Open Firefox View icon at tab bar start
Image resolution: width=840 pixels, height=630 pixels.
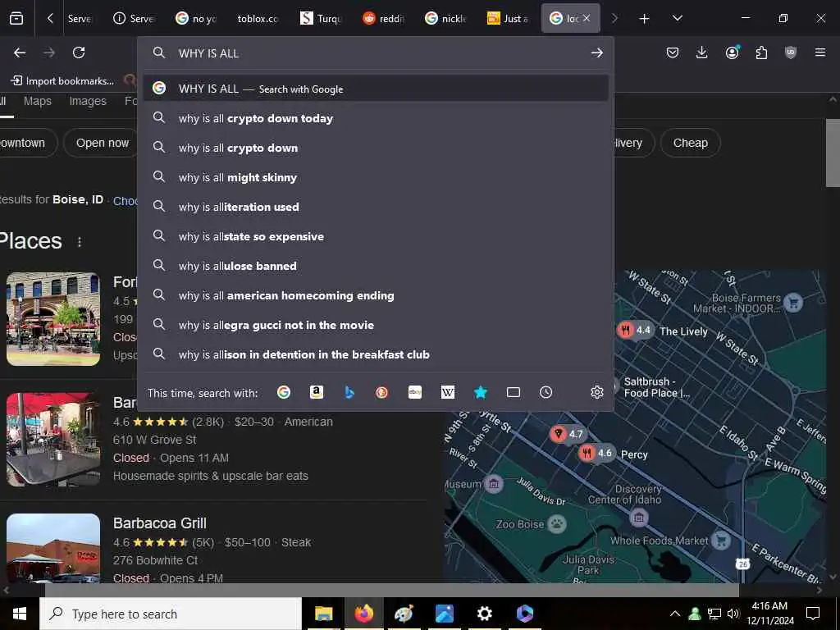[x=16, y=19]
